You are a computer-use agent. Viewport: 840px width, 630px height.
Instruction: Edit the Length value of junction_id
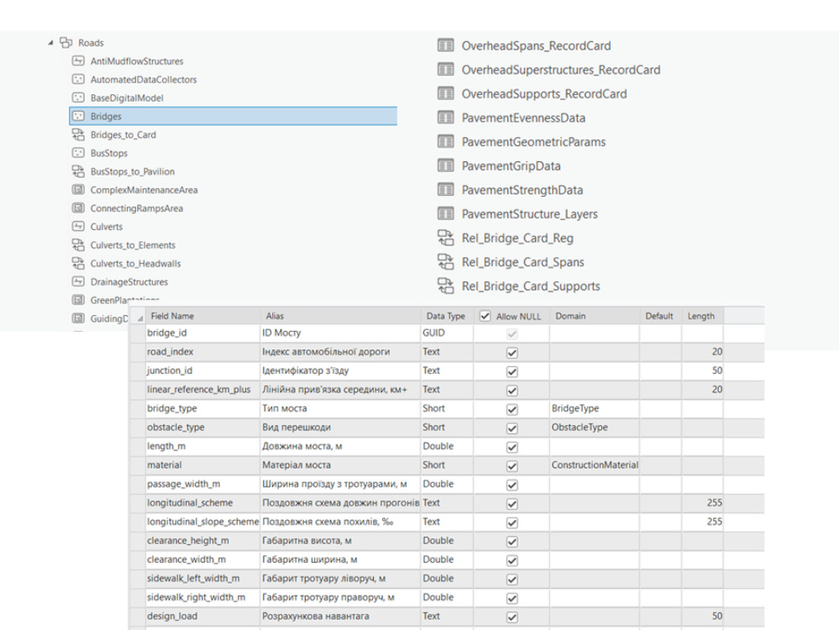click(702, 370)
